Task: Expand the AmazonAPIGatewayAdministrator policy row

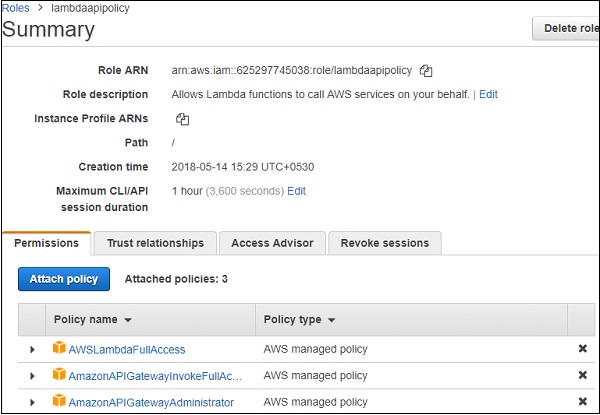Action: [x=32, y=402]
